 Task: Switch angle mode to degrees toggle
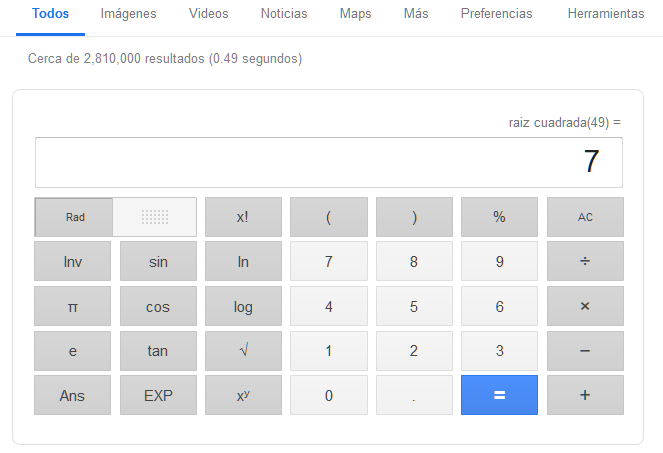point(154,217)
